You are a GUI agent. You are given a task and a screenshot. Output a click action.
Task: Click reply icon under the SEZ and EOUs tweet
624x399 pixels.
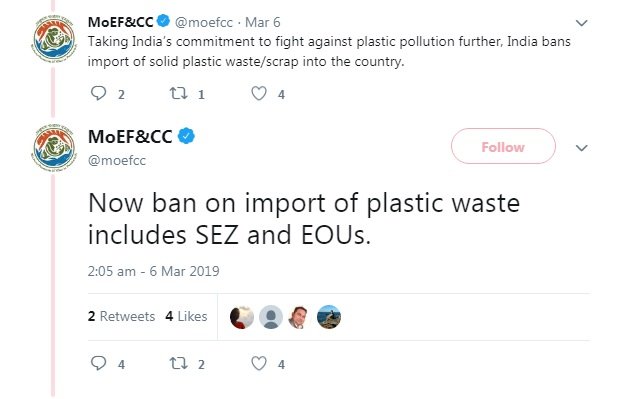pyautogui.click(x=98, y=363)
